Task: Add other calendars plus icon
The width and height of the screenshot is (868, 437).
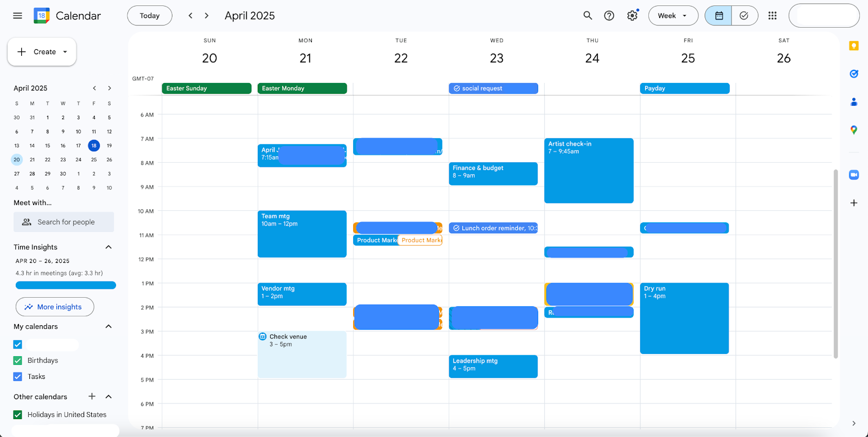Action: pyautogui.click(x=92, y=396)
